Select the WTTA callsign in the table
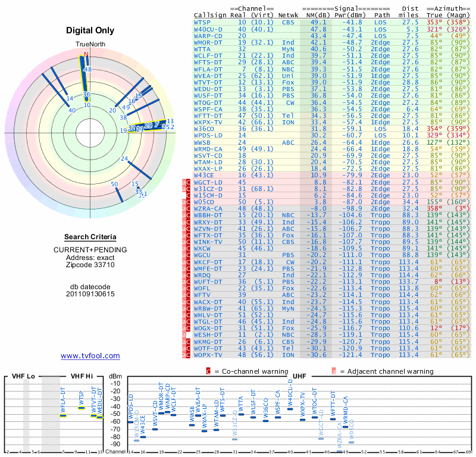Screen dimensions: 476x457 [202, 49]
